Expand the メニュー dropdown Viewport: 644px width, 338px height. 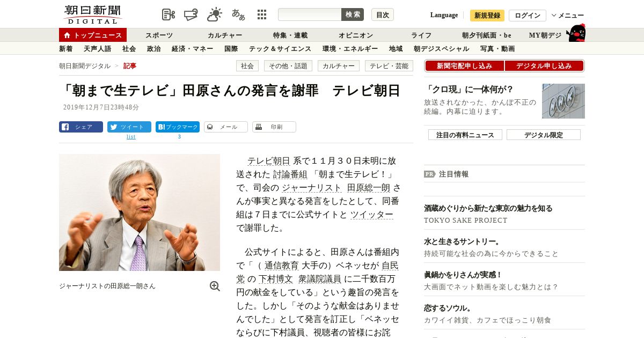[x=568, y=16]
